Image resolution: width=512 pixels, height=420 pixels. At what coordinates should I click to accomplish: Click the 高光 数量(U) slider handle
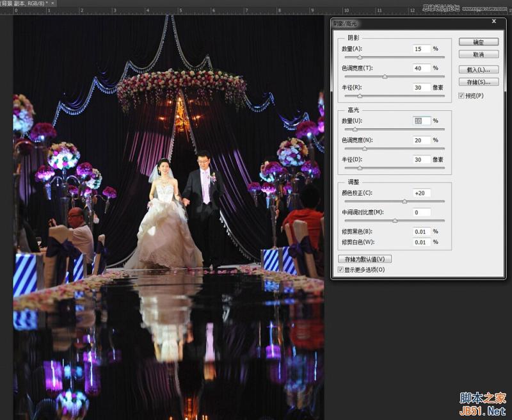353,129
